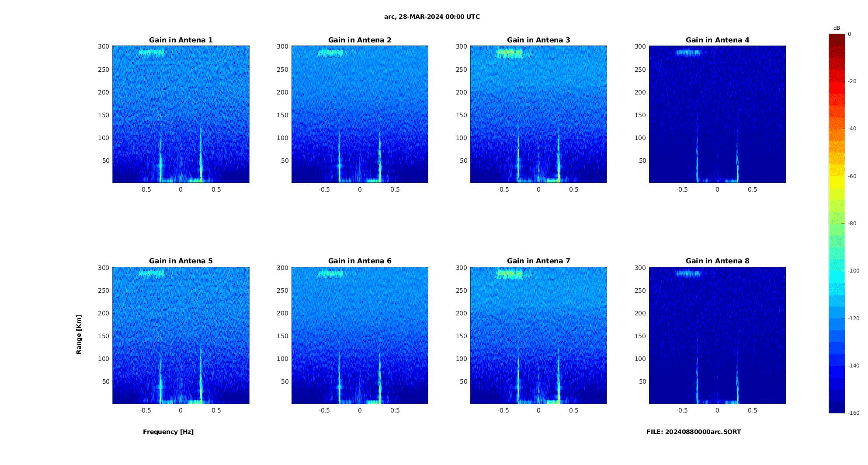The image size is (868, 465).
Task: Click the -160 label on the colorbar
Action: click(854, 413)
